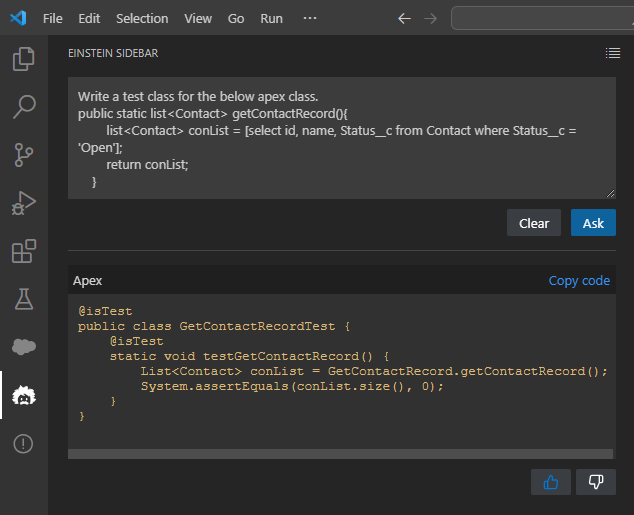Click the thumbs up feedback button
The height and width of the screenshot is (515, 634).
(x=550, y=482)
